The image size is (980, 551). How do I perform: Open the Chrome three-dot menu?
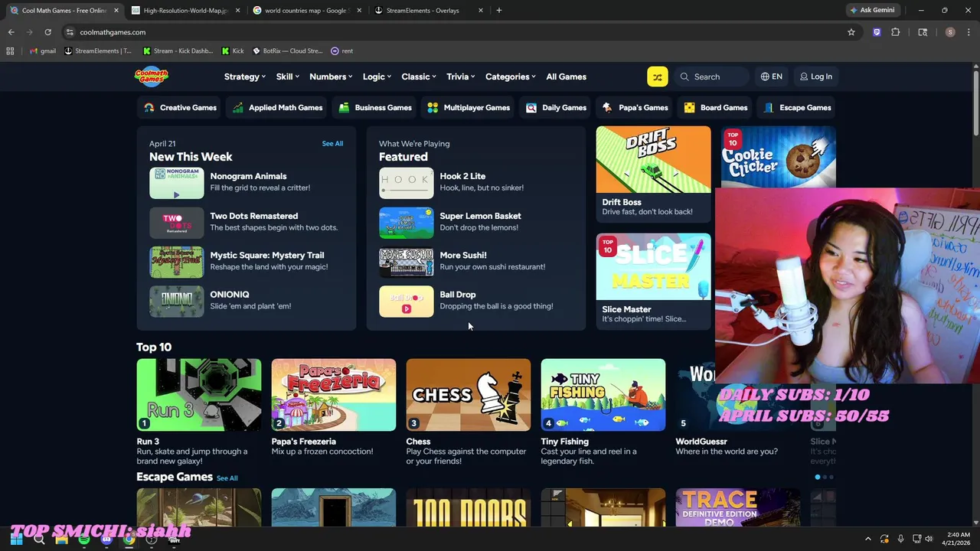968,32
